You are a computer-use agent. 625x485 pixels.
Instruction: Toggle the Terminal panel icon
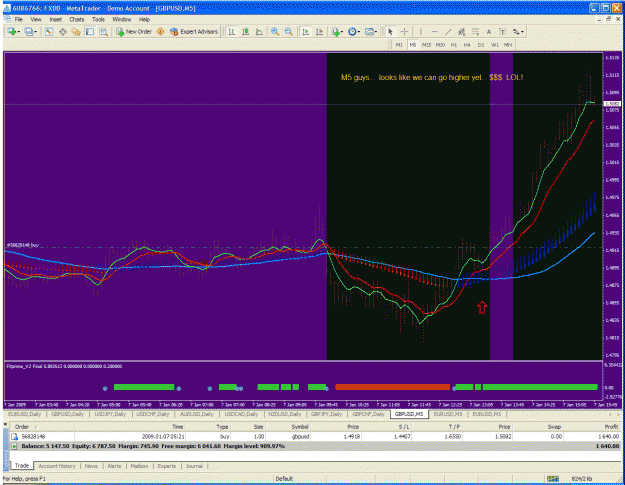coord(90,31)
